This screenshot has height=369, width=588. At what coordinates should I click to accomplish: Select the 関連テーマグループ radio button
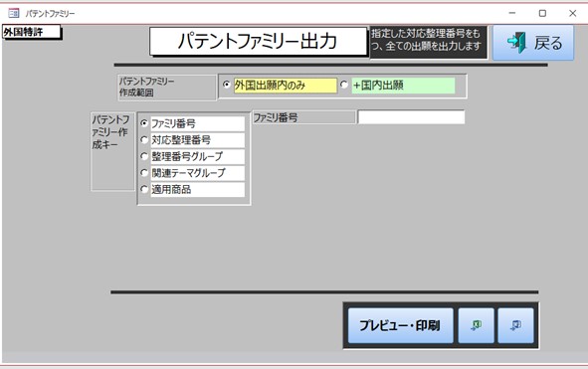click(144, 172)
